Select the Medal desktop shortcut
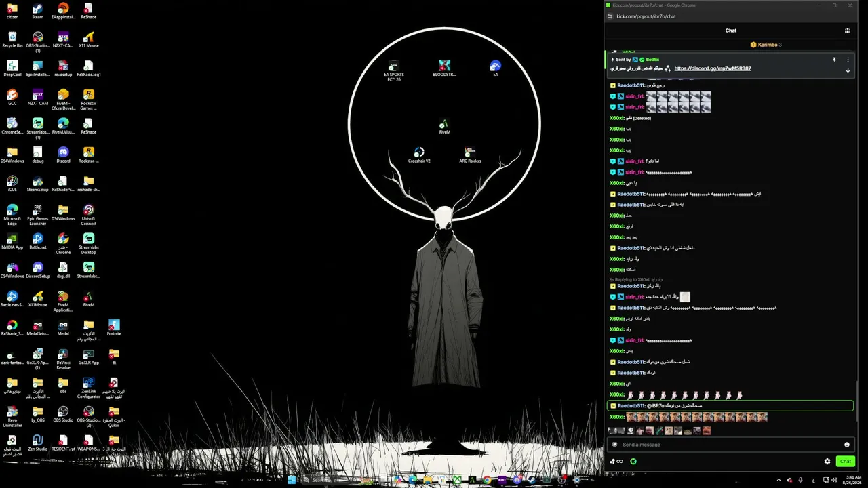 click(x=63, y=327)
